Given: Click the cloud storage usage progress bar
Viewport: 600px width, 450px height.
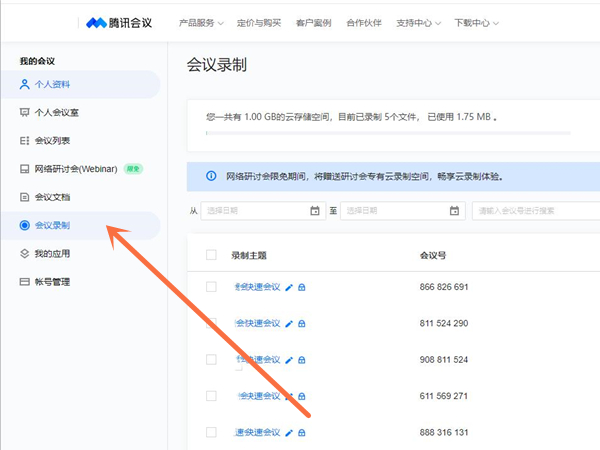Looking at the screenshot, I should pos(388,132).
